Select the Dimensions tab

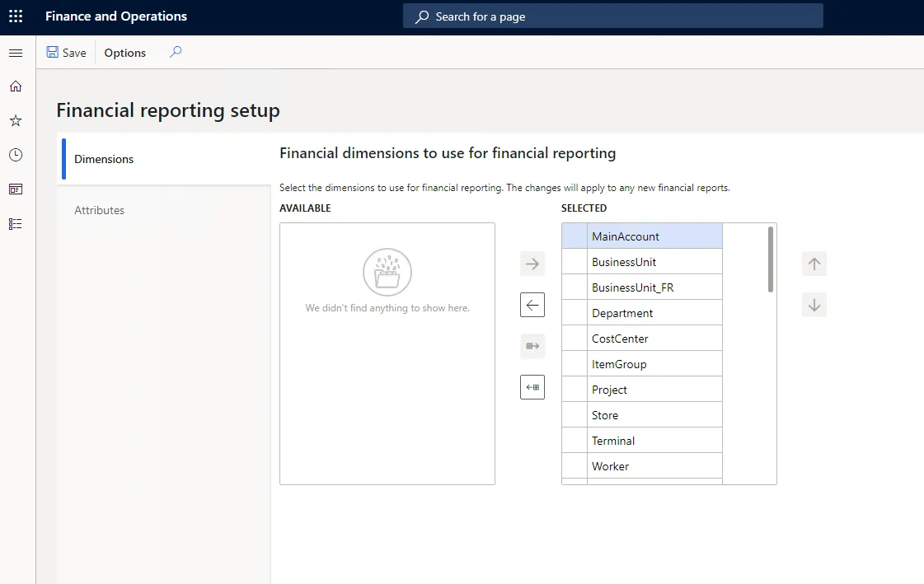pyautogui.click(x=103, y=159)
